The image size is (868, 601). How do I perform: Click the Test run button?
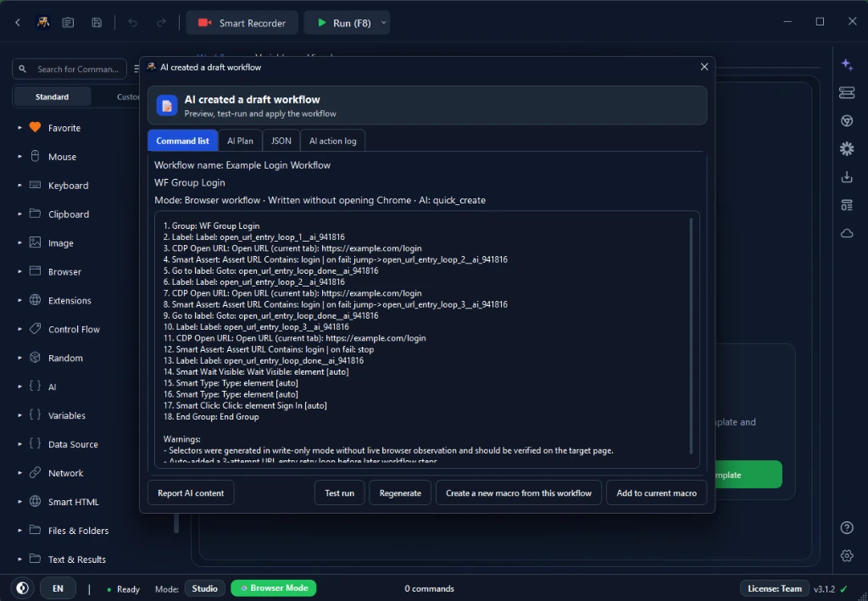[339, 493]
